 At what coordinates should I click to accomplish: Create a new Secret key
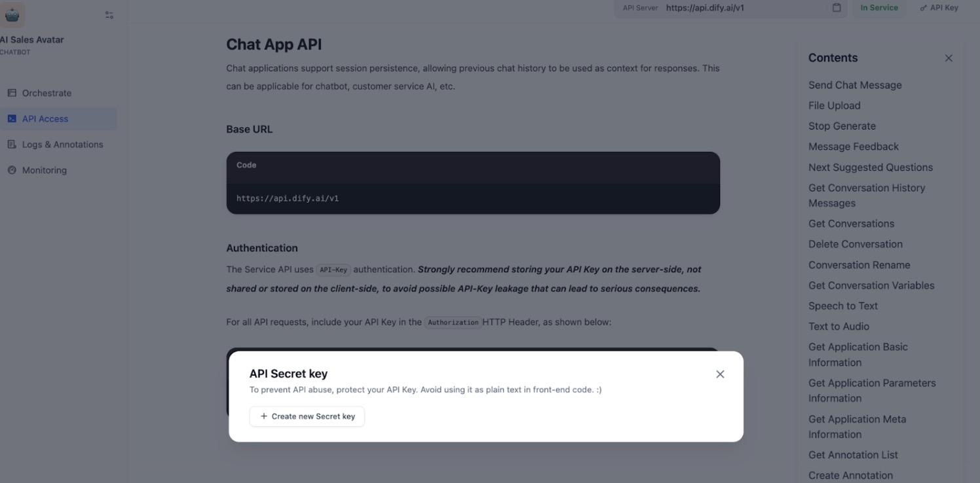pyautogui.click(x=307, y=416)
